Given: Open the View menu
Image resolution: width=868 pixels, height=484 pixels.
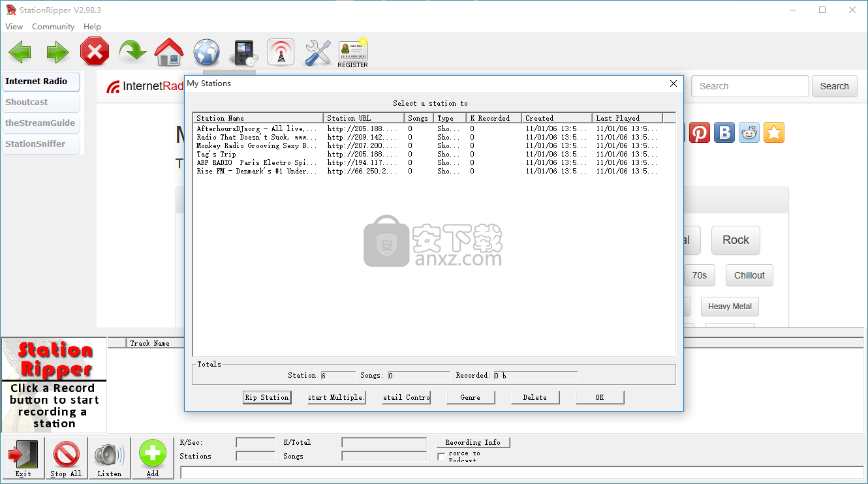Looking at the screenshot, I should (x=14, y=26).
